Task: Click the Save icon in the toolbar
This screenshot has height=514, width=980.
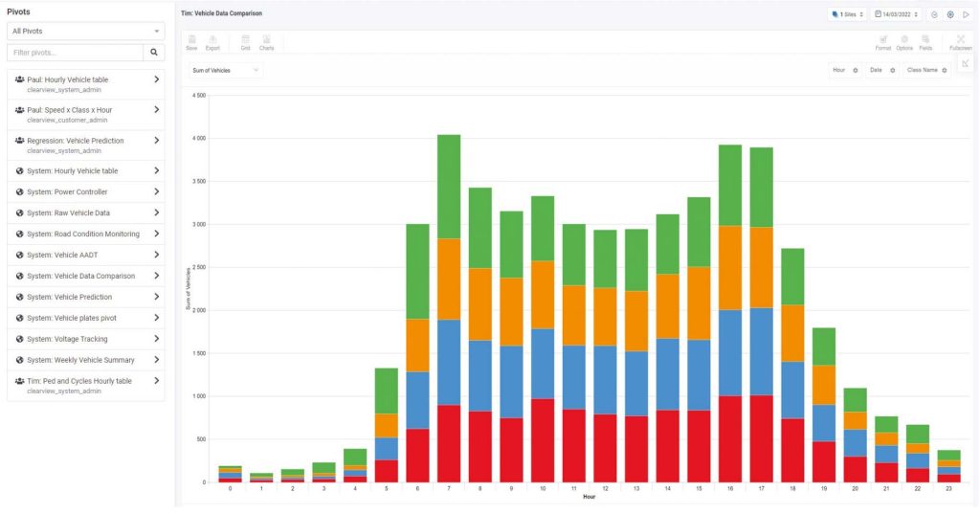Action: tap(191, 42)
